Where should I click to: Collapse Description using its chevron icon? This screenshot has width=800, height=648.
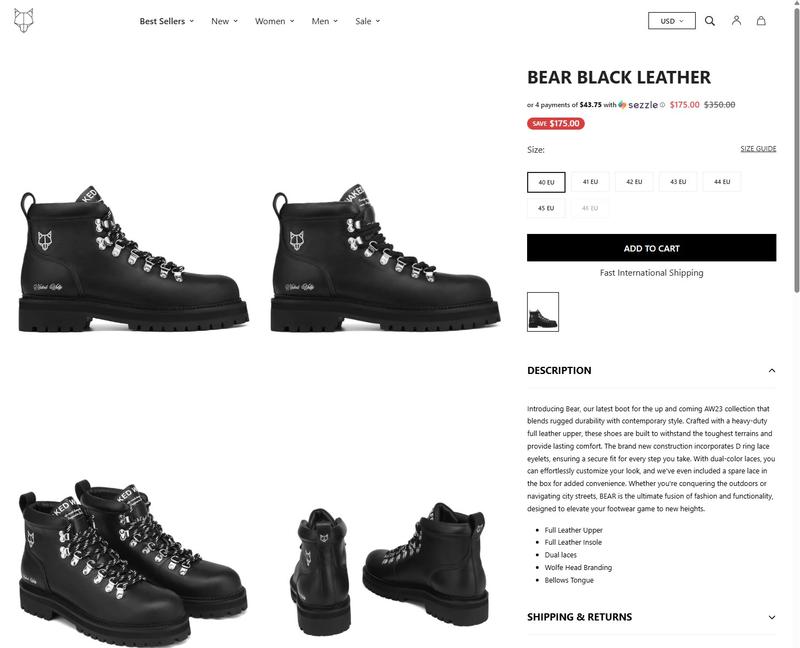pyautogui.click(x=772, y=370)
